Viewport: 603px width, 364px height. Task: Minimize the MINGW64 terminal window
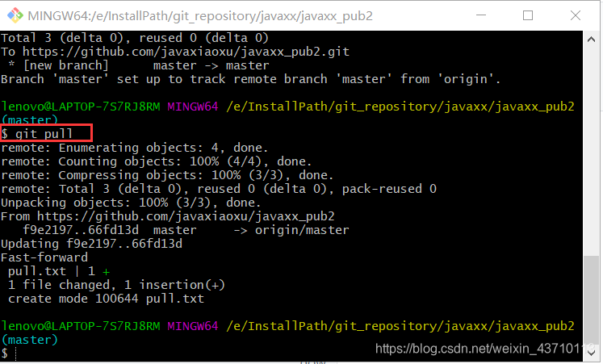[x=481, y=15]
